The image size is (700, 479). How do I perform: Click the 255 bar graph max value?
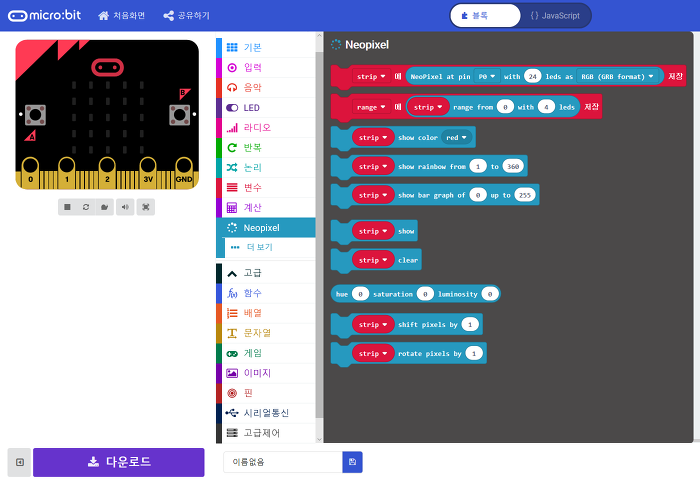pos(525,195)
